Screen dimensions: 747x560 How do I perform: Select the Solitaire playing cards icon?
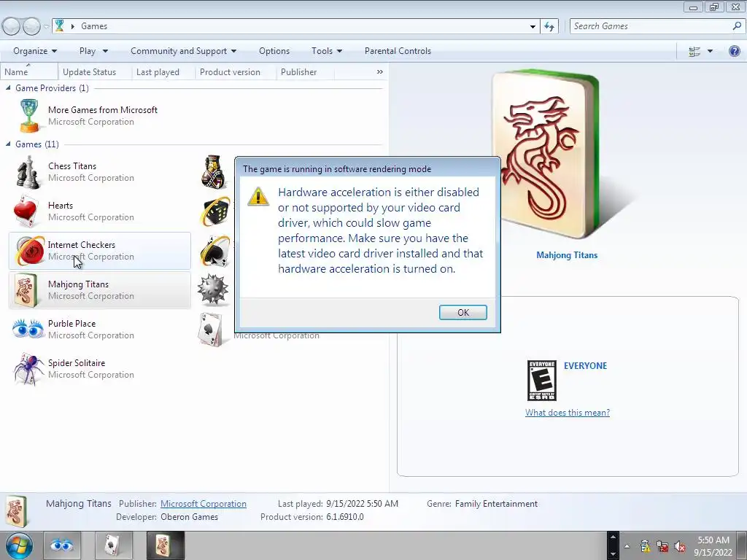210,330
